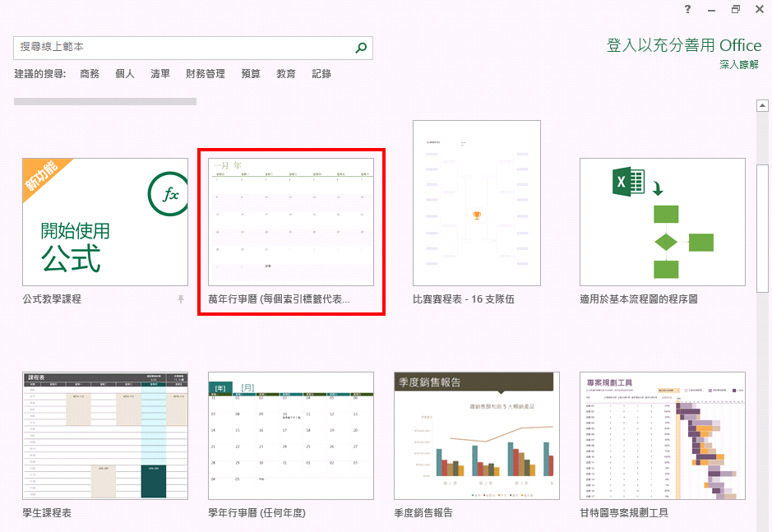Select the 萬年行事曆 calendar template
This screenshot has width=772, height=532.
point(291,222)
